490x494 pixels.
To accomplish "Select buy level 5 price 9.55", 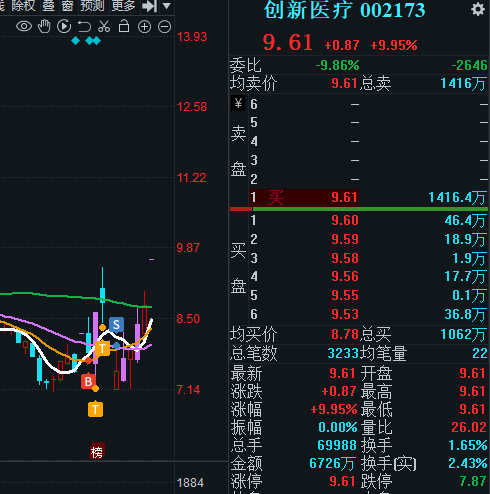I will click(x=345, y=295).
